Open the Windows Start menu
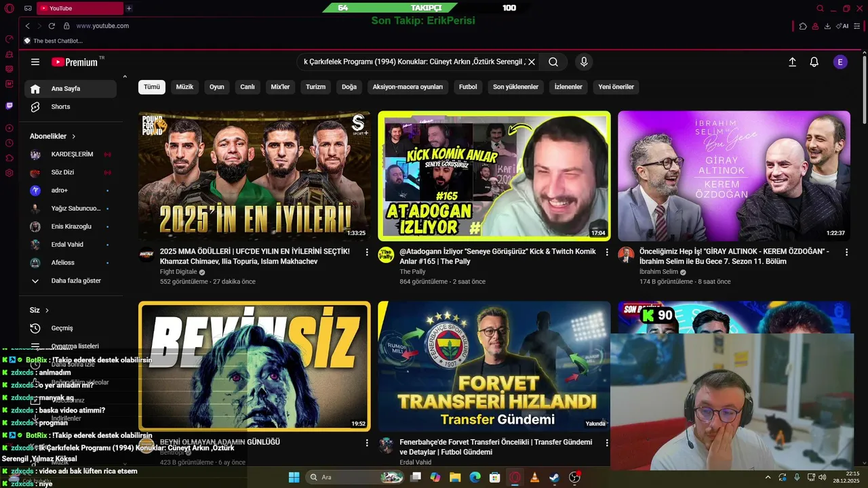868x488 pixels. click(x=294, y=477)
